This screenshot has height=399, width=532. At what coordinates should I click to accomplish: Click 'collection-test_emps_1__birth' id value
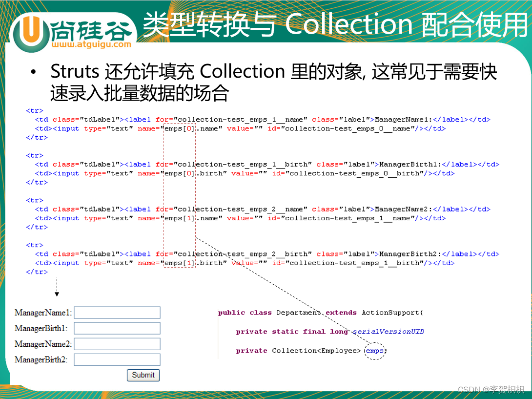coord(354,263)
